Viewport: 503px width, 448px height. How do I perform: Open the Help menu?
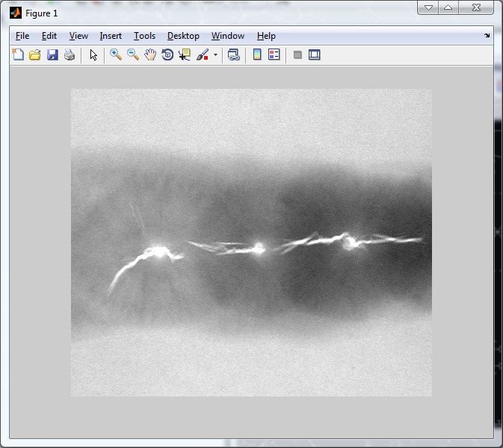tap(266, 36)
